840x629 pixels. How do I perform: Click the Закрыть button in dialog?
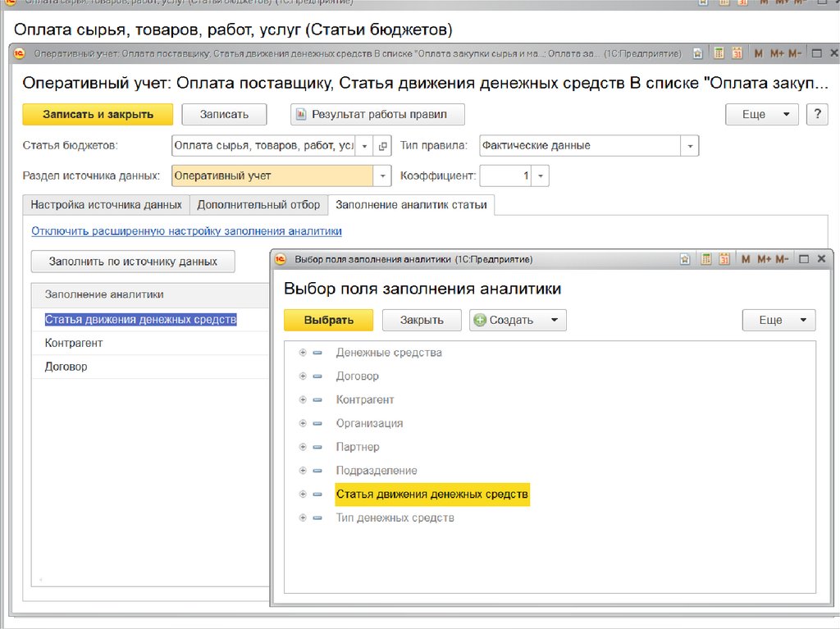pyautogui.click(x=422, y=320)
